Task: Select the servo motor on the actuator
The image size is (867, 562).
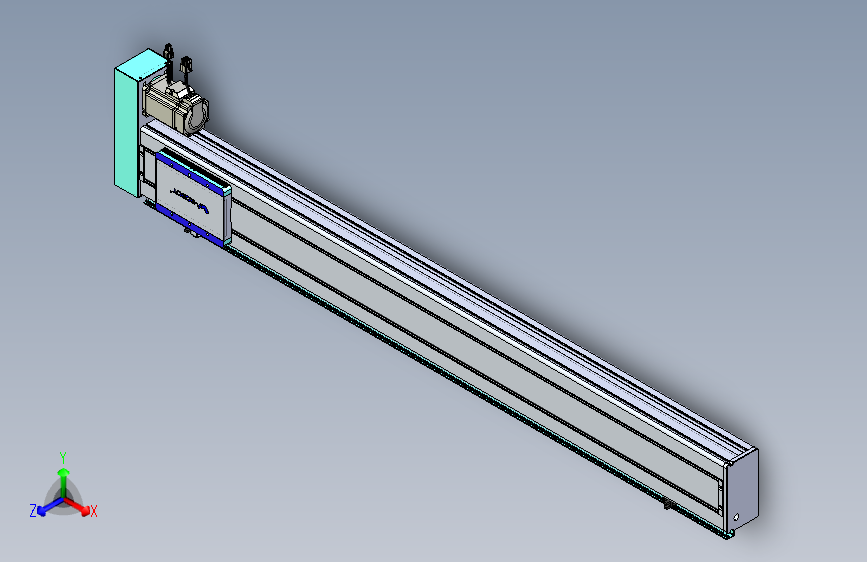Action: click(x=176, y=106)
